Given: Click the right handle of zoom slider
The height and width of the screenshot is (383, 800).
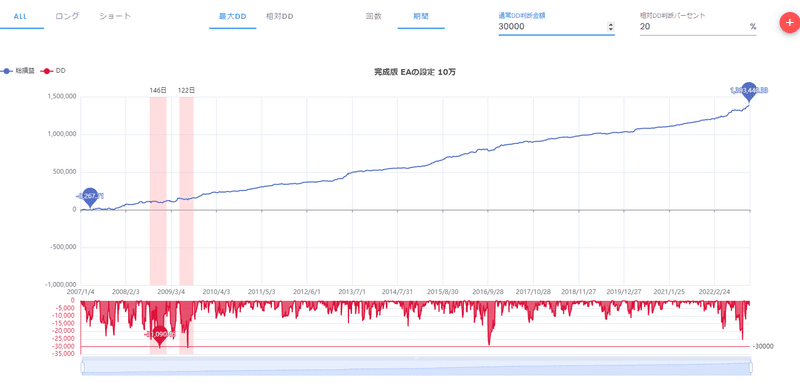Looking at the screenshot, I should tap(751, 367).
